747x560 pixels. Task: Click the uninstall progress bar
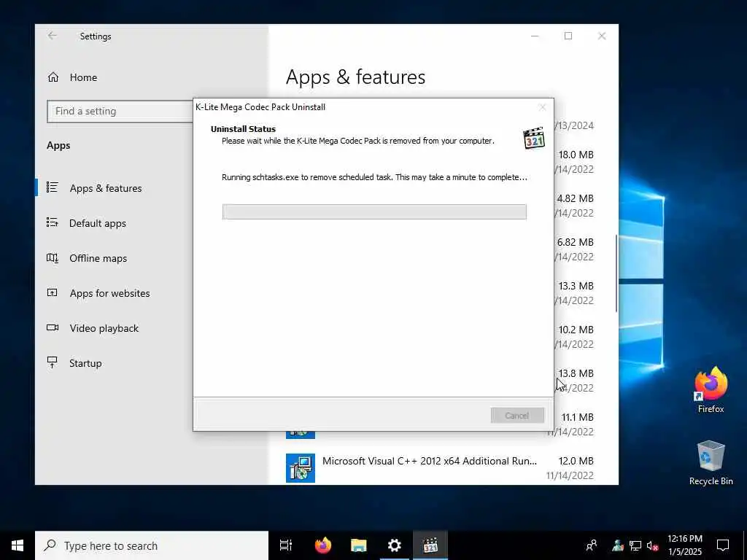click(374, 212)
